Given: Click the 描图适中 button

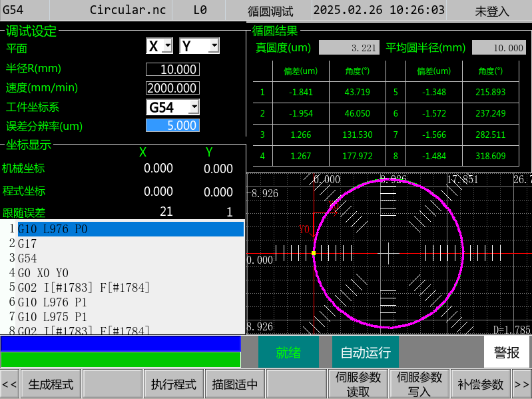Looking at the screenshot, I should click(x=235, y=384).
